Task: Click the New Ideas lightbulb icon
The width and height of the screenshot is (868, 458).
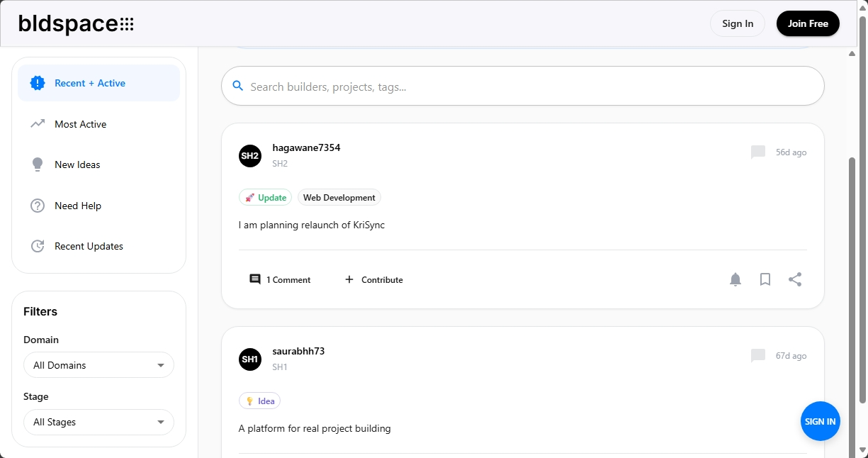Action: (37, 164)
